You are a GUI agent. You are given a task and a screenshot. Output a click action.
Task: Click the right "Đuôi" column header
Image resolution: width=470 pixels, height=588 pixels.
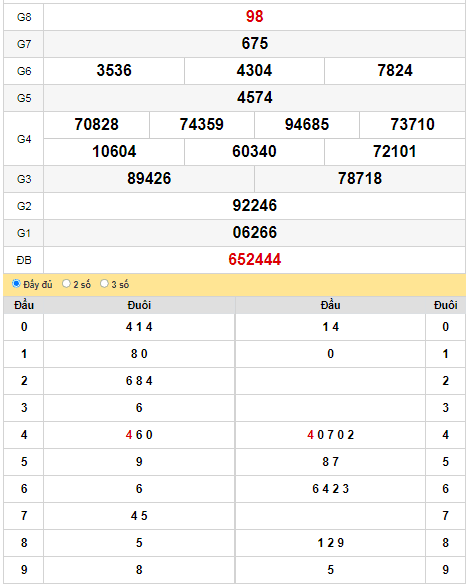coord(445,305)
